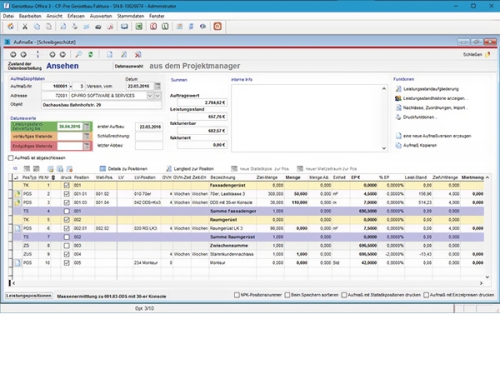500x384 pixels.
Task: Open the Ansicht menu
Action: (x=54, y=16)
